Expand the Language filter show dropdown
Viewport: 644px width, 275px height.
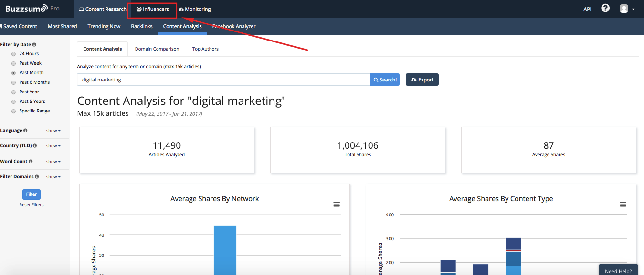click(x=53, y=131)
